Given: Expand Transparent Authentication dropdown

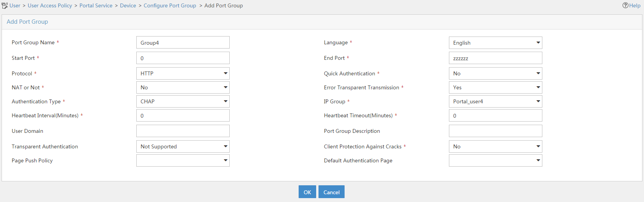Looking at the screenshot, I should click(x=183, y=146).
